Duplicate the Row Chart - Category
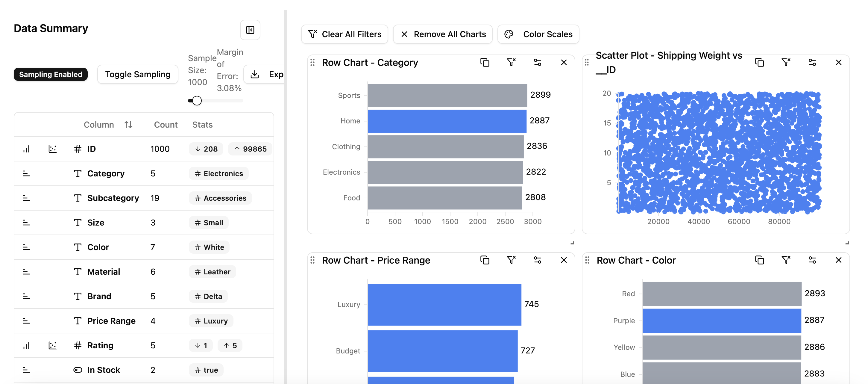 pyautogui.click(x=485, y=62)
